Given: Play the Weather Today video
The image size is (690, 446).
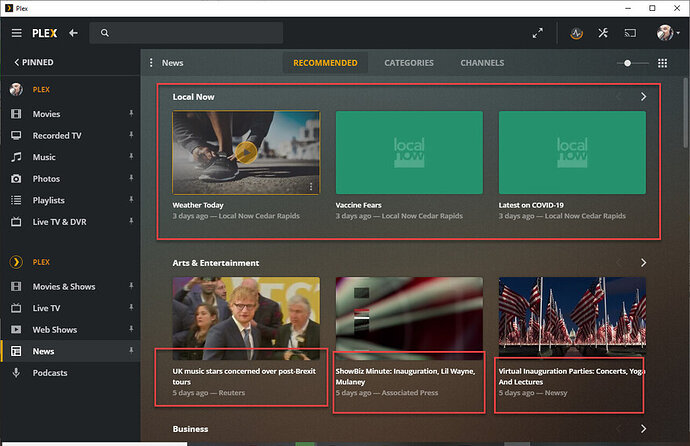Looking at the screenshot, I should tap(246, 153).
